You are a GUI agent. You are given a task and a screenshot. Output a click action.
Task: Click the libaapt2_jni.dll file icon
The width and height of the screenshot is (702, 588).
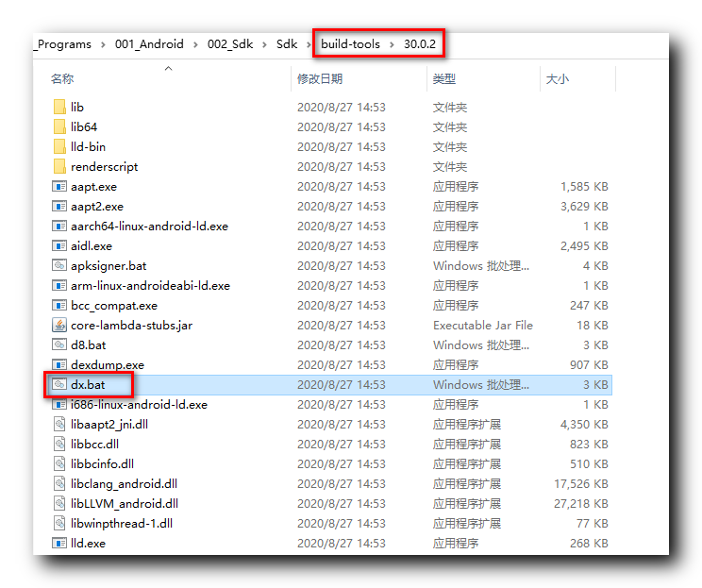coord(59,424)
